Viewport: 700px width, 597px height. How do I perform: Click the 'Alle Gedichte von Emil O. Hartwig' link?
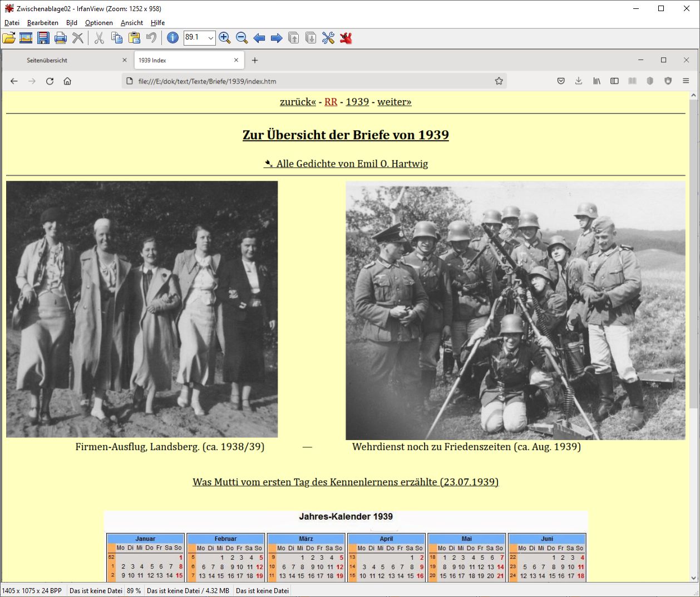click(x=352, y=164)
